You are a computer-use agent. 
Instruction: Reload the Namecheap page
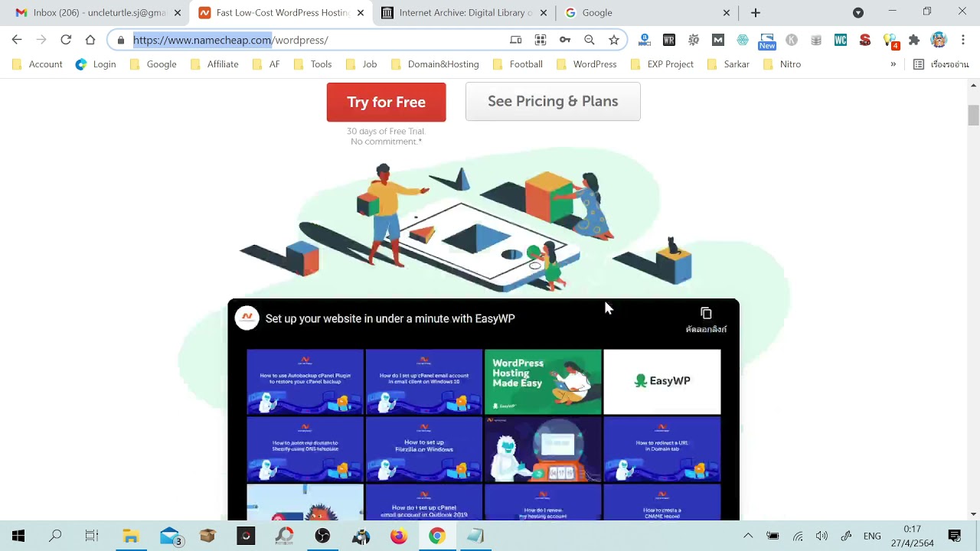(66, 40)
